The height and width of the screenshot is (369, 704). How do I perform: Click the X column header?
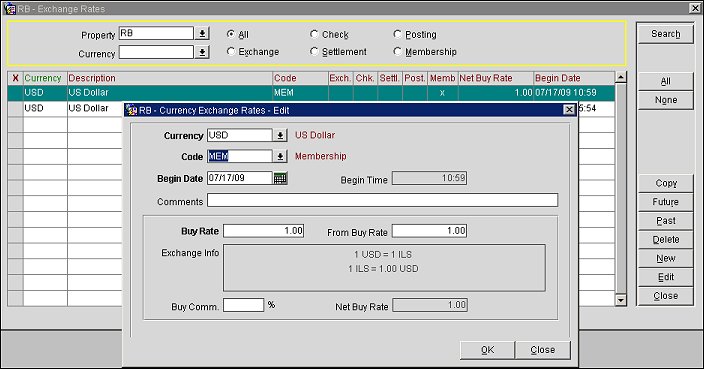[x=15, y=78]
